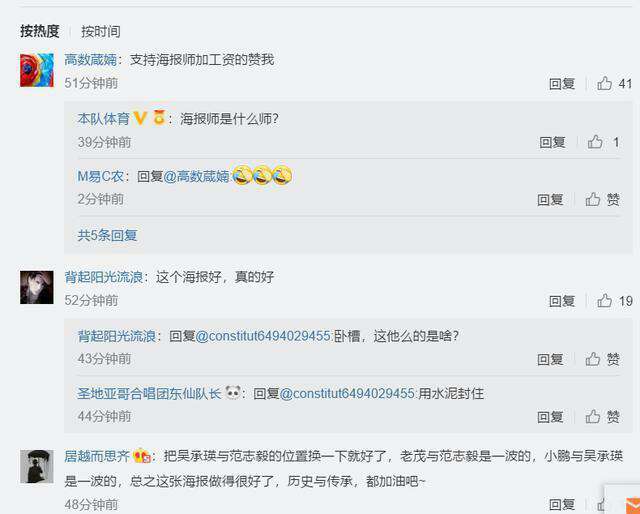Like 背起阳光流浪's comment with 19 likes
The image size is (640, 514).
click(604, 301)
